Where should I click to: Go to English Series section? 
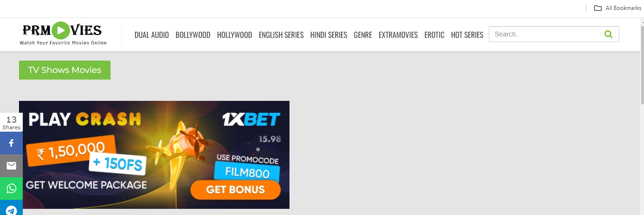(x=281, y=35)
